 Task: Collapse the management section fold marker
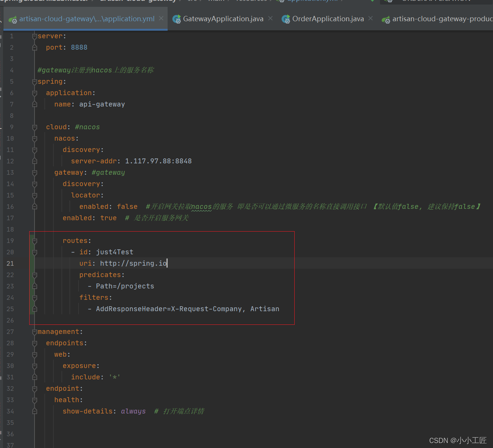click(x=35, y=332)
